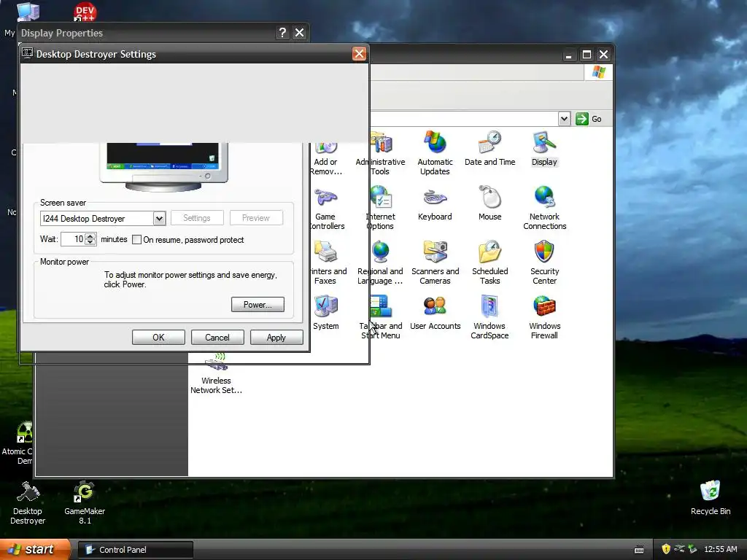The image size is (747, 560).
Task: Open the Windows start menu
Action: [x=34, y=549]
